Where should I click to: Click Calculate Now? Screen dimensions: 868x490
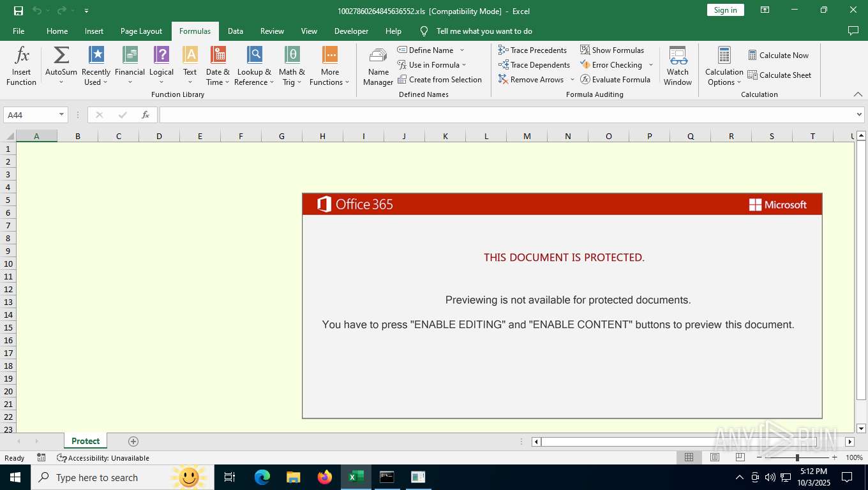[778, 55]
